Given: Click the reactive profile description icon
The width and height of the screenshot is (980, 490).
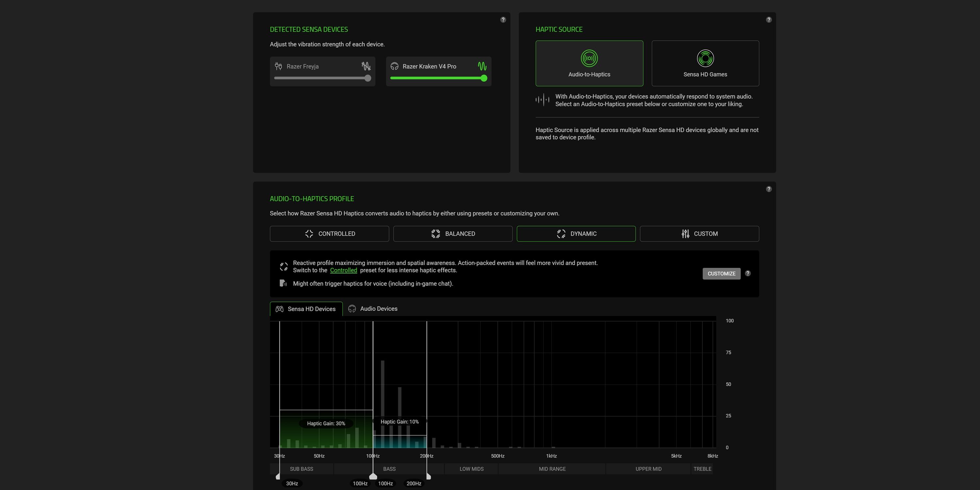Looking at the screenshot, I should (x=284, y=267).
